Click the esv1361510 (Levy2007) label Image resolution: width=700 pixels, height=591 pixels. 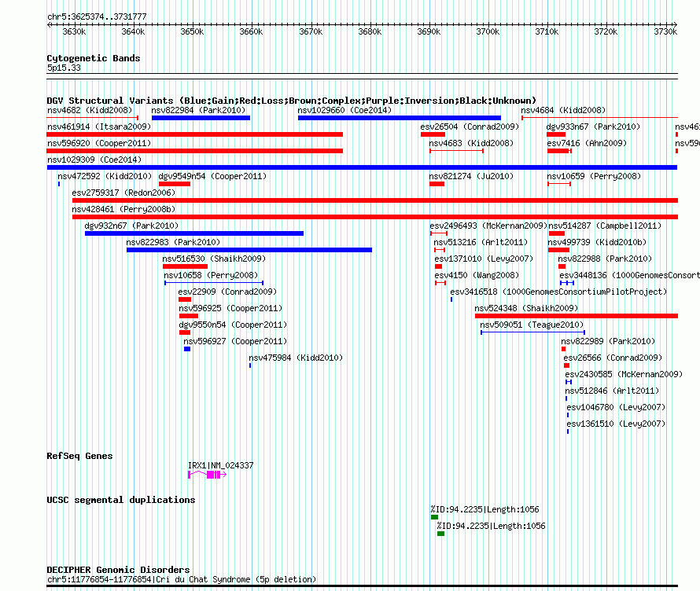[616, 424]
